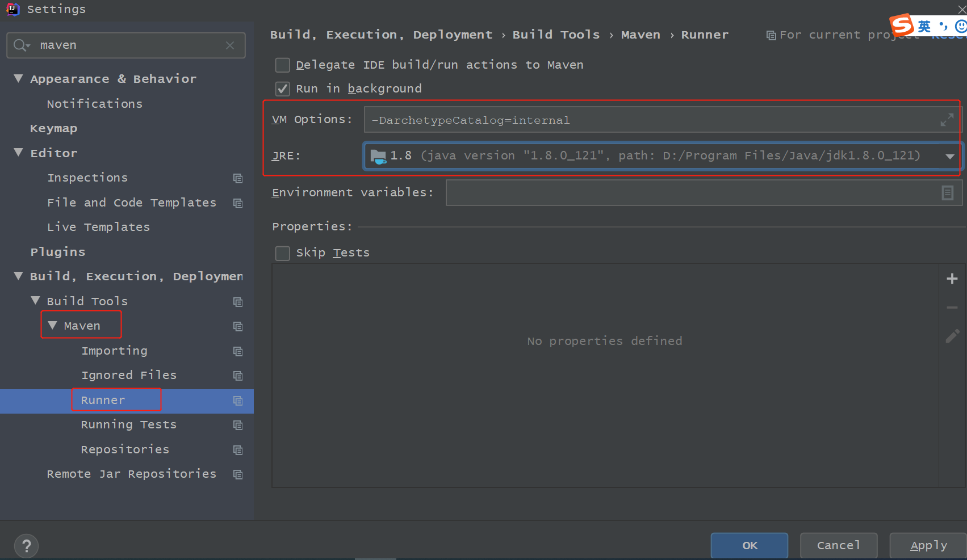Open environment variables editor icon
The width and height of the screenshot is (967, 560).
point(947,193)
